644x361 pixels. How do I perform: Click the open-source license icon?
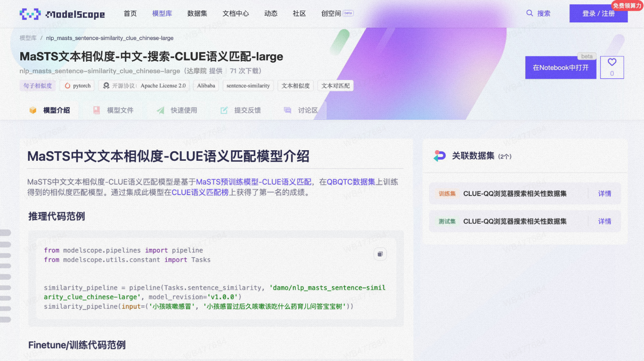[x=107, y=86]
